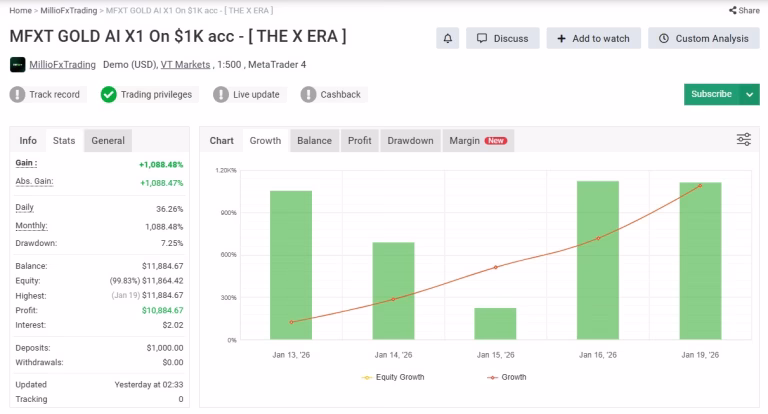Open chart settings sliders icon
768x414 pixels.
tap(743, 140)
